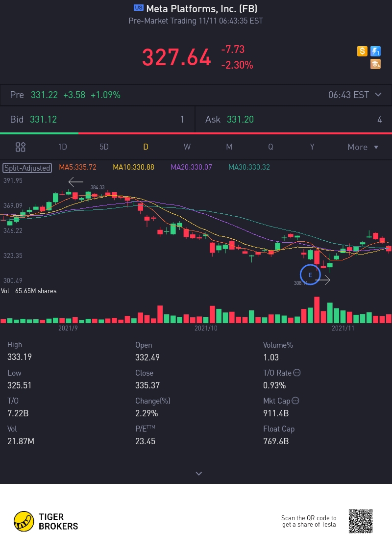Tap the Tiger Brokers logo

point(46,521)
